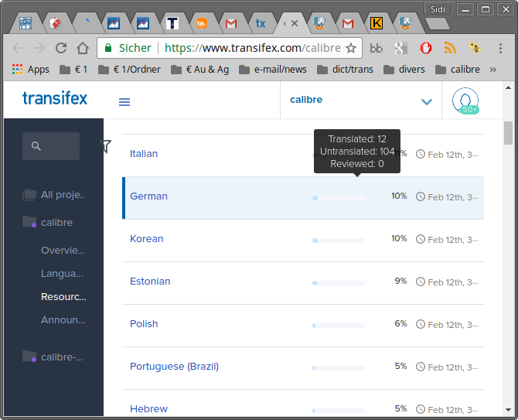Click the 10% value in the Korean row
The width and height of the screenshot is (518, 420).
click(x=399, y=238)
